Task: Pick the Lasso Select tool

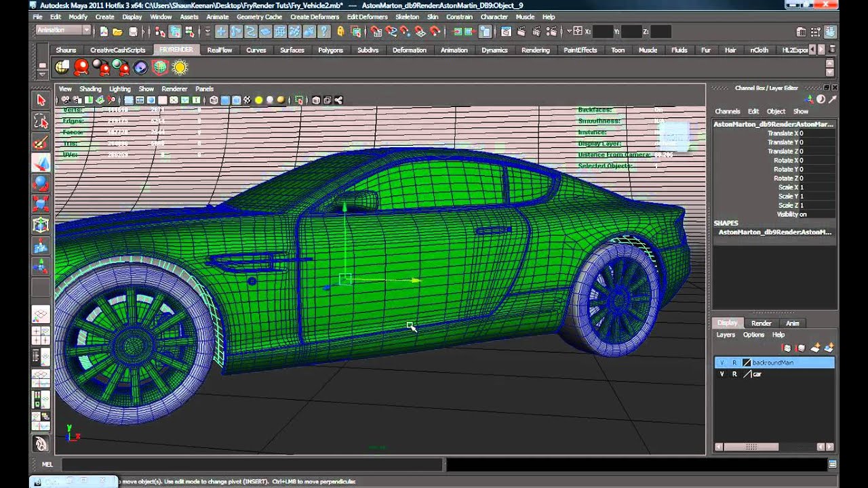Action: tap(41, 121)
